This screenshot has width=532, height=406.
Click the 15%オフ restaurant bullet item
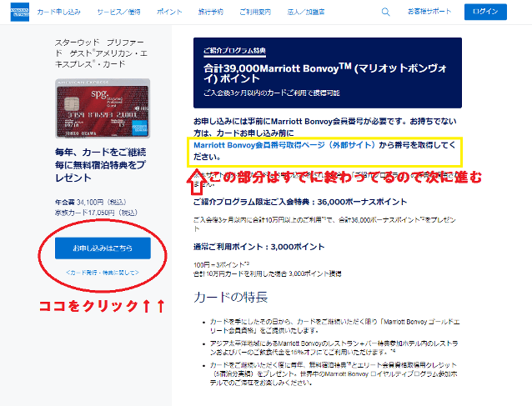(x=334, y=348)
